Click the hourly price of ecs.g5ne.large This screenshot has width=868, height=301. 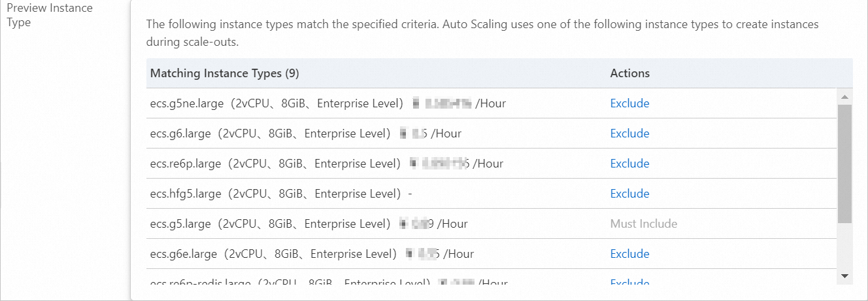pyautogui.click(x=459, y=103)
